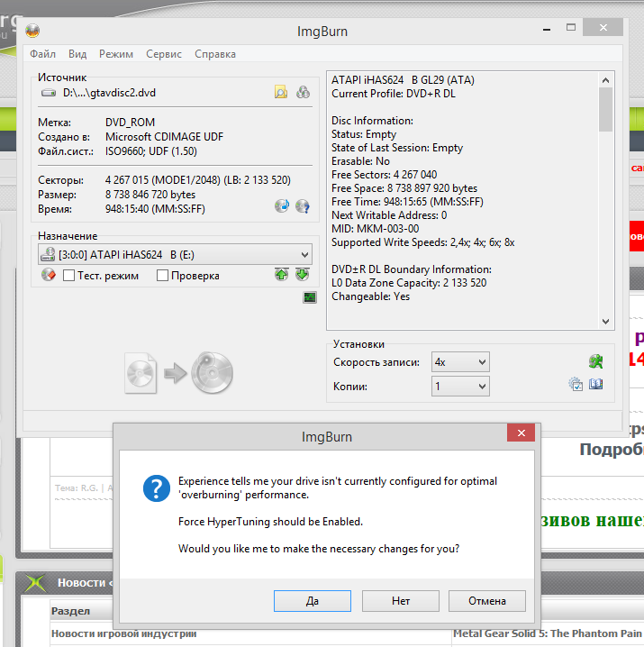Enable Тест. режим checkbox
The image size is (644, 647).
(x=68, y=275)
